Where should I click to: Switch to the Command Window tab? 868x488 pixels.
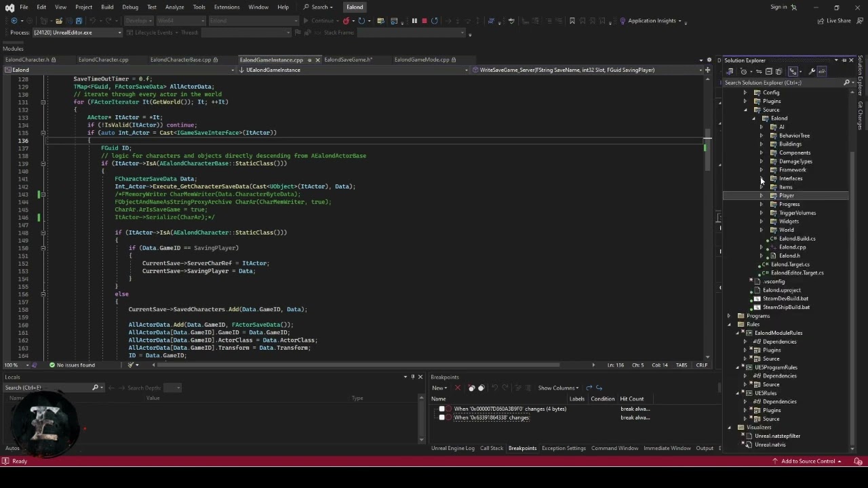[614, 448]
